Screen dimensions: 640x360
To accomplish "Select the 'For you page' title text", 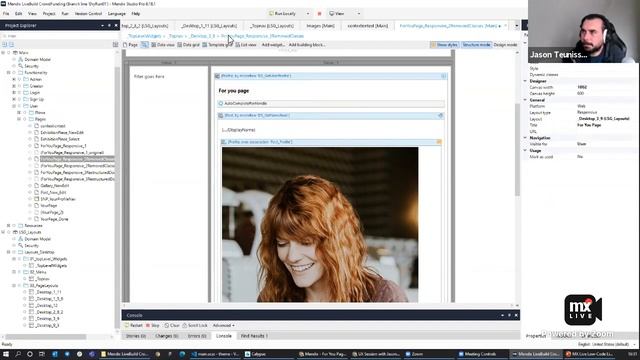I will click(233, 91).
